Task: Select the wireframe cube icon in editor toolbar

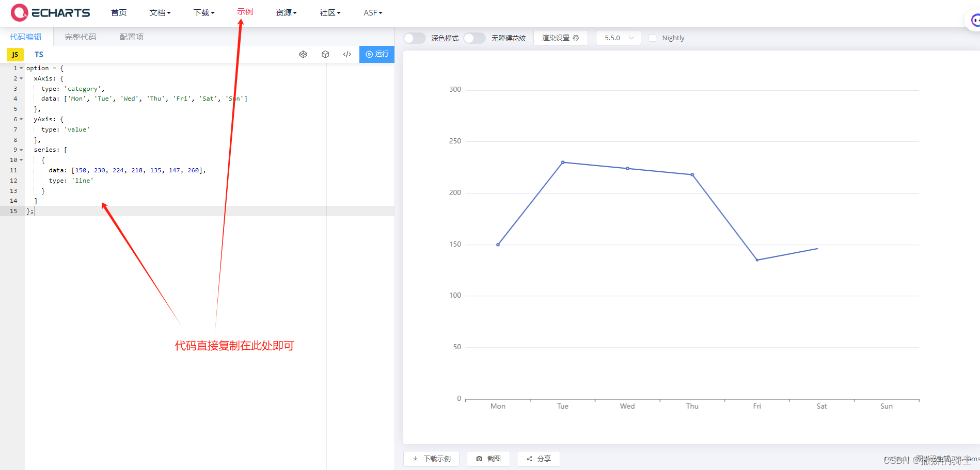Action: (303, 54)
